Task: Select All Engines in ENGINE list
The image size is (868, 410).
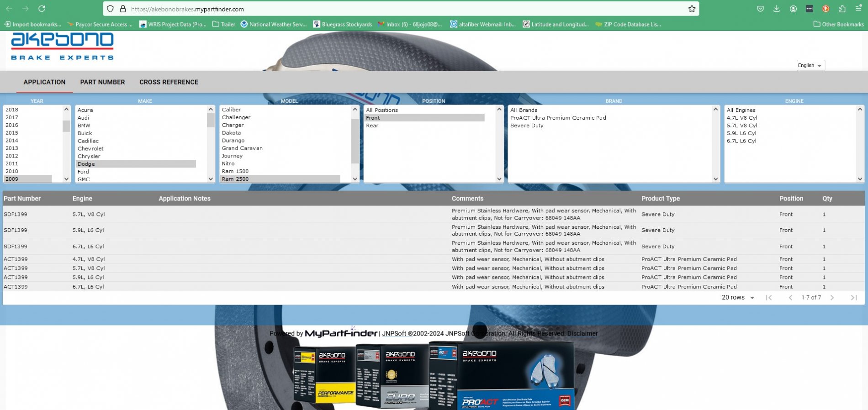Action: [741, 110]
